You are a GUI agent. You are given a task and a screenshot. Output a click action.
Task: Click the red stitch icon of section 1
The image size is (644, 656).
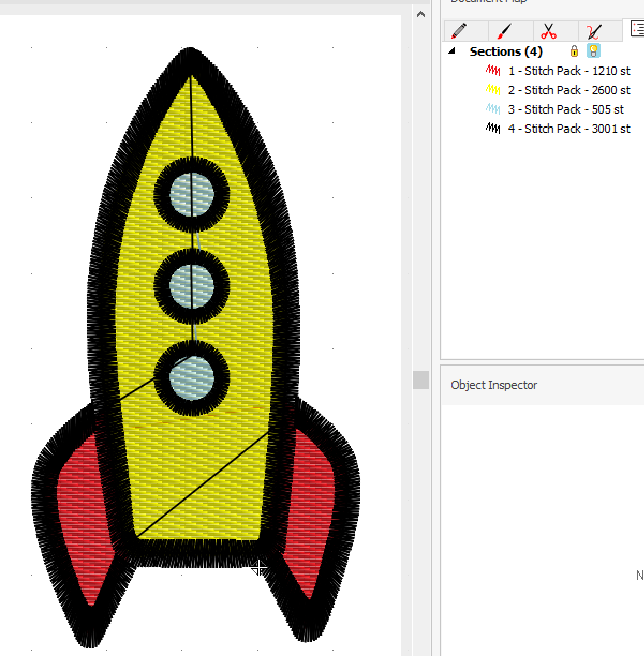point(493,71)
